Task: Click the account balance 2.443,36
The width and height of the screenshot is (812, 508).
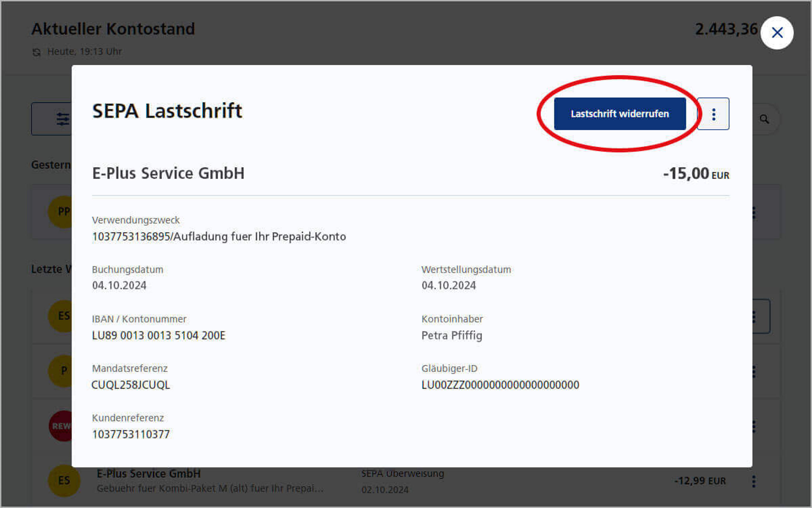Action: 726,29
